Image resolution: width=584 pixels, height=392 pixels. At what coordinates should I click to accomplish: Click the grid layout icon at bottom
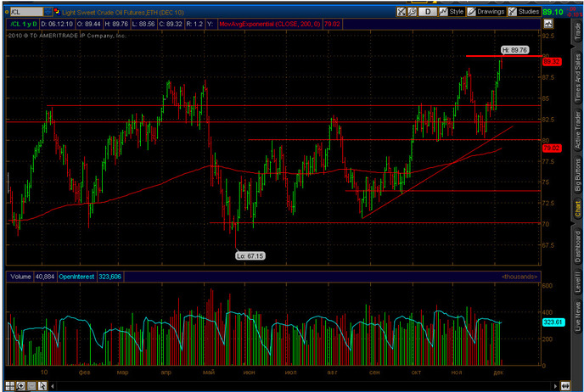click(x=9, y=386)
